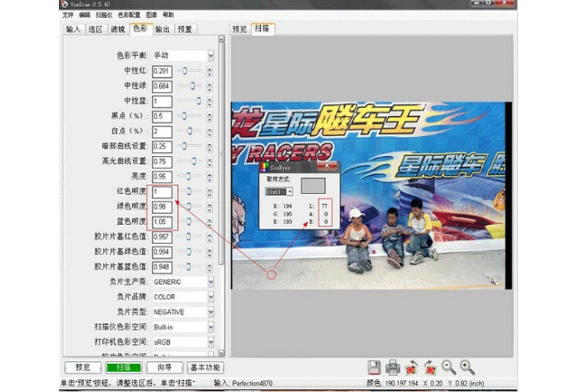588x392 pixels.
Task: Click the zoom out magnifier icon
Action: pyautogui.click(x=448, y=366)
